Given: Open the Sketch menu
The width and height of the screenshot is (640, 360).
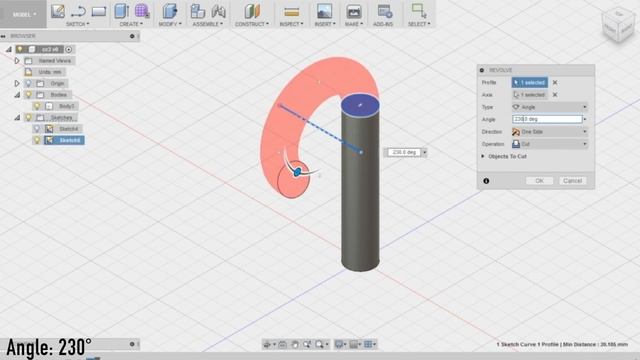Looking at the screenshot, I should coord(78,24).
